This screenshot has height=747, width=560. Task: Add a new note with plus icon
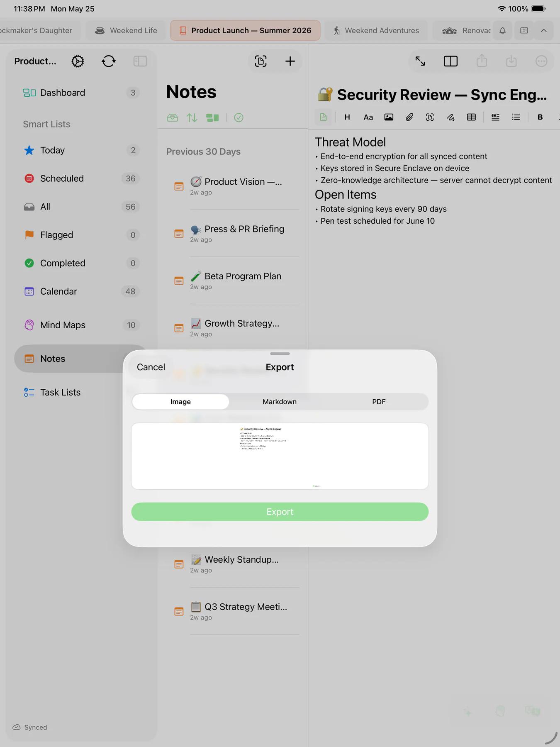[290, 61]
